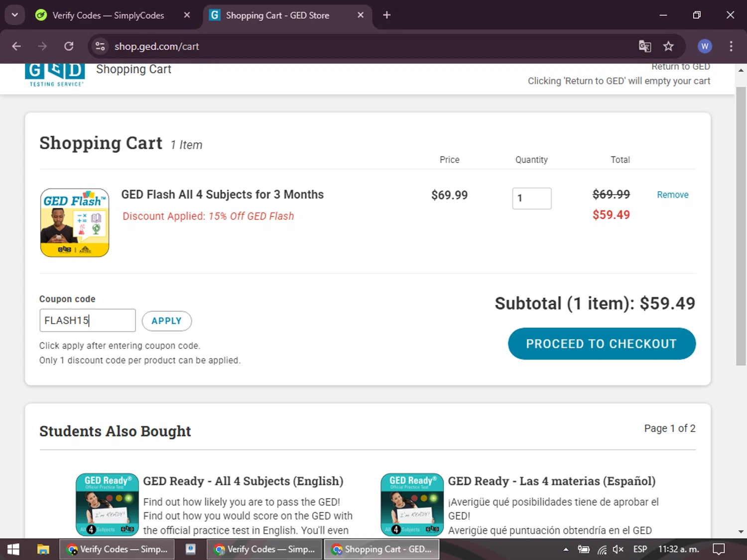Click the quantity field for GED Flash
Screen dimensions: 747x560
531,198
